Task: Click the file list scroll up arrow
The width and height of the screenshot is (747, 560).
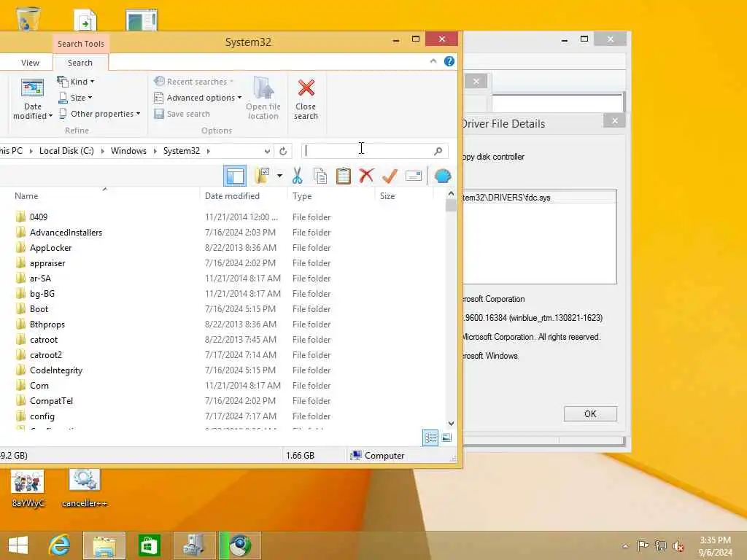Action: (451, 194)
